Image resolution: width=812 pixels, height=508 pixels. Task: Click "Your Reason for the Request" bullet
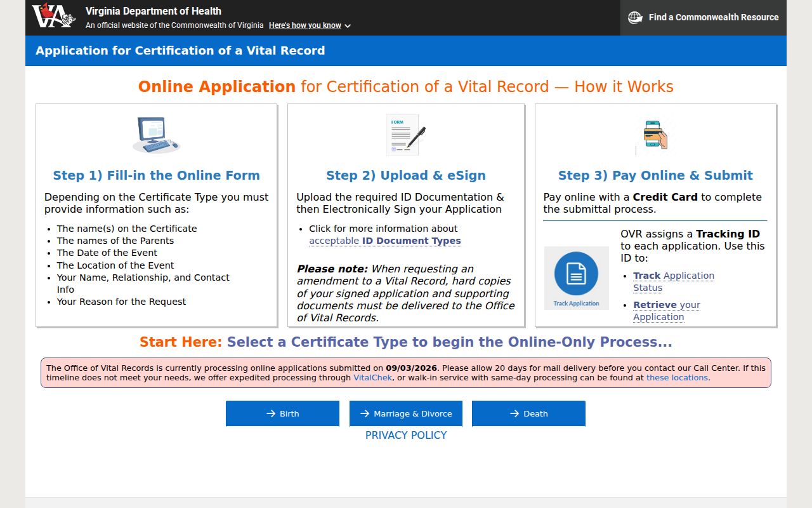(x=121, y=302)
